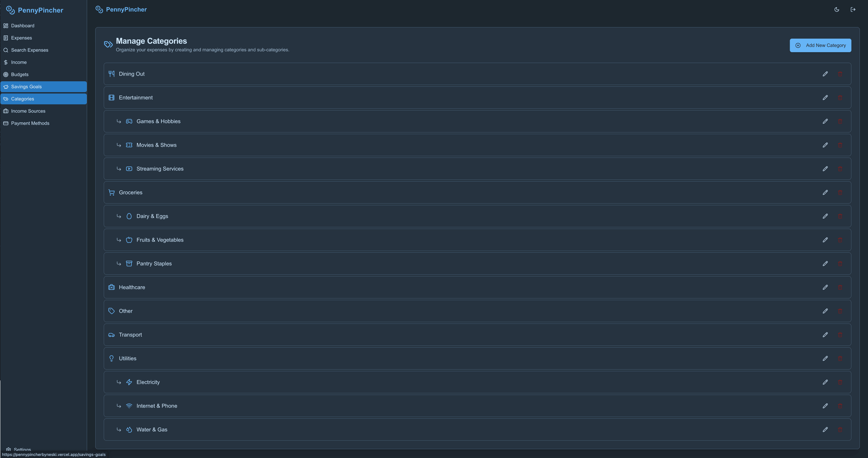Open Search Expenses in sidebar

click(x=29, y=50)
